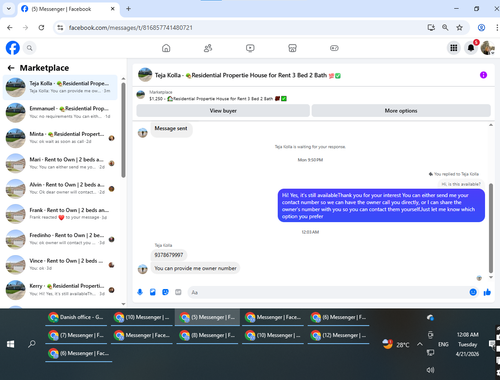Open the Windows Start menu
500x380 pixels.
tap(11, 344)
